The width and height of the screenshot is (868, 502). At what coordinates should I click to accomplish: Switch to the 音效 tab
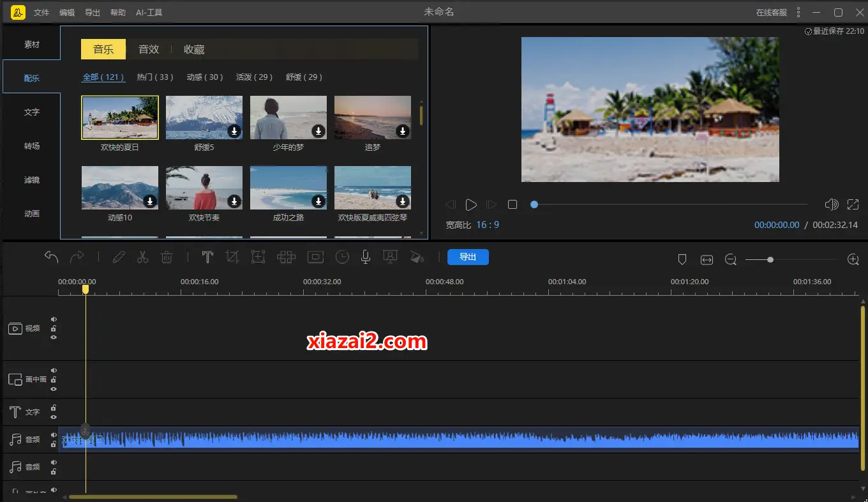point(149,49)
